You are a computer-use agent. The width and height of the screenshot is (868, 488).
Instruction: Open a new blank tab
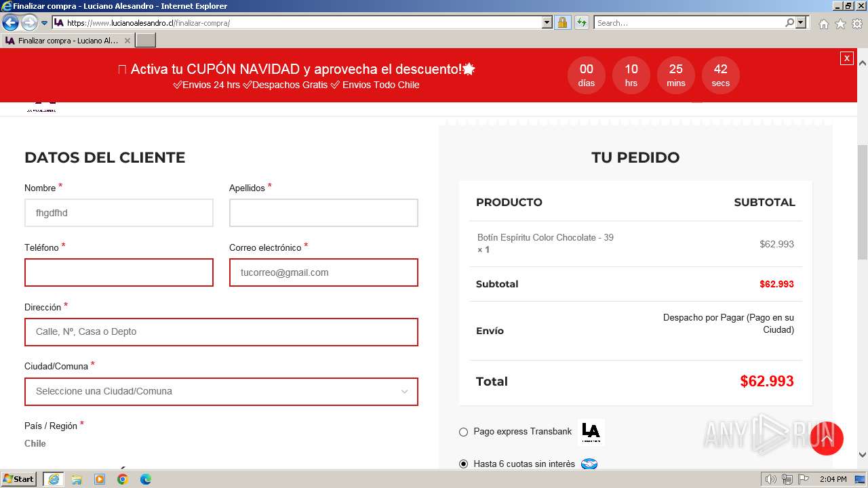click(x=146, y=41)
